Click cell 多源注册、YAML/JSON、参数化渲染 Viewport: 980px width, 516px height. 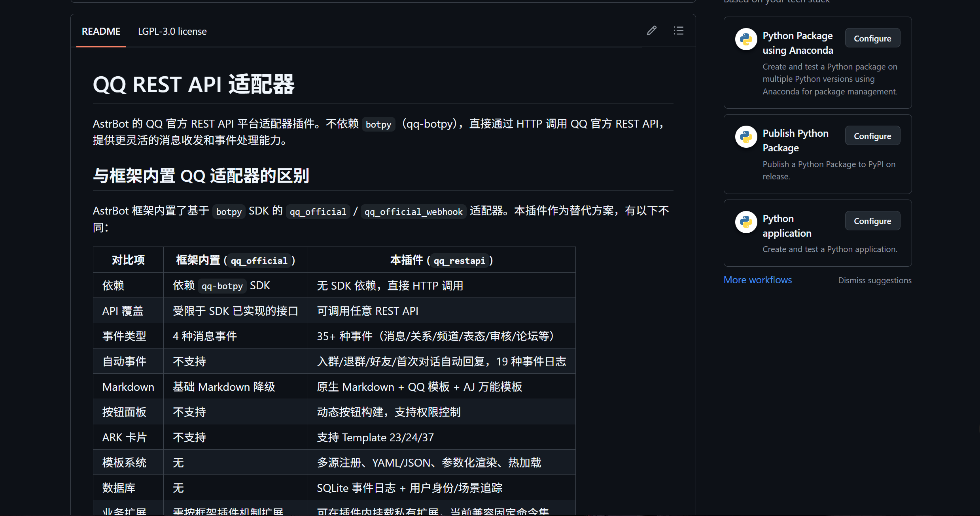441,462
